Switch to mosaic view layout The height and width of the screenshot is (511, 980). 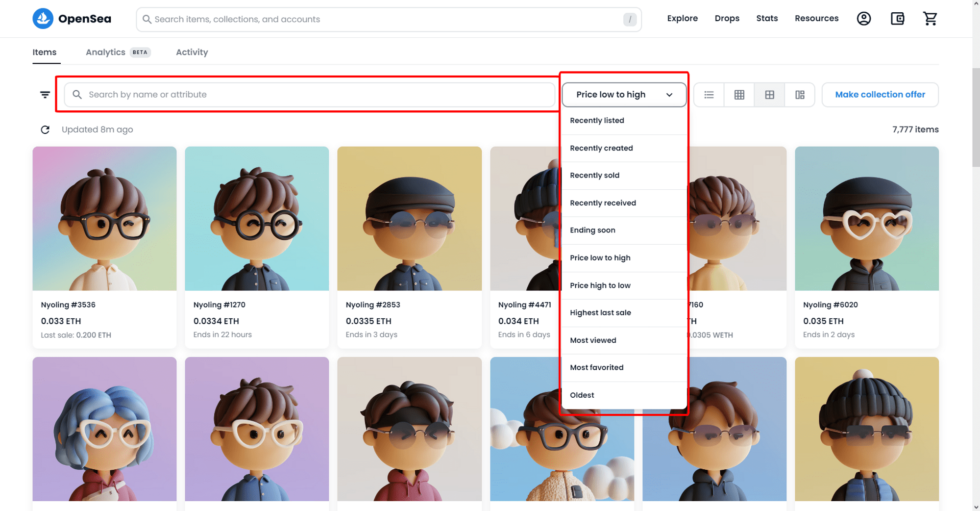[x=800, y=95]
